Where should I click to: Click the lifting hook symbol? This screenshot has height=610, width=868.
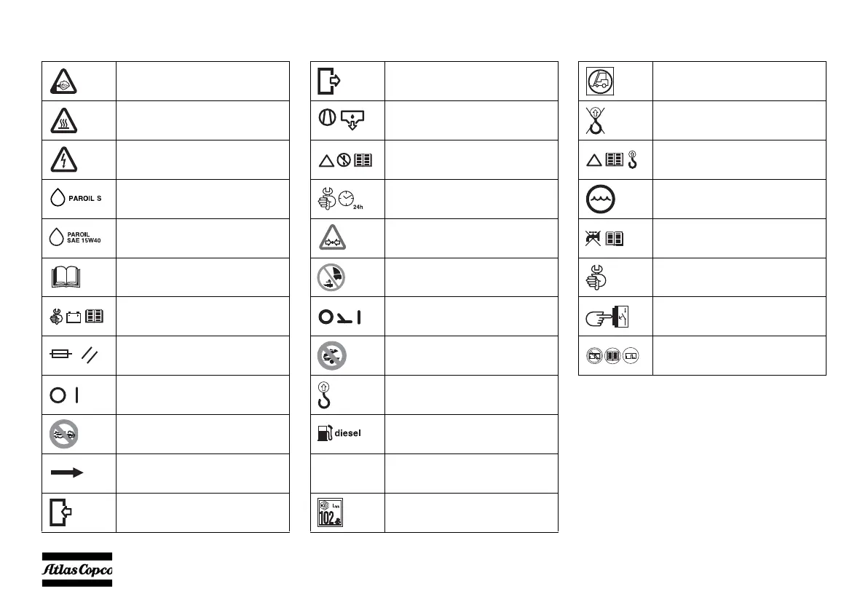click(324, 395)
